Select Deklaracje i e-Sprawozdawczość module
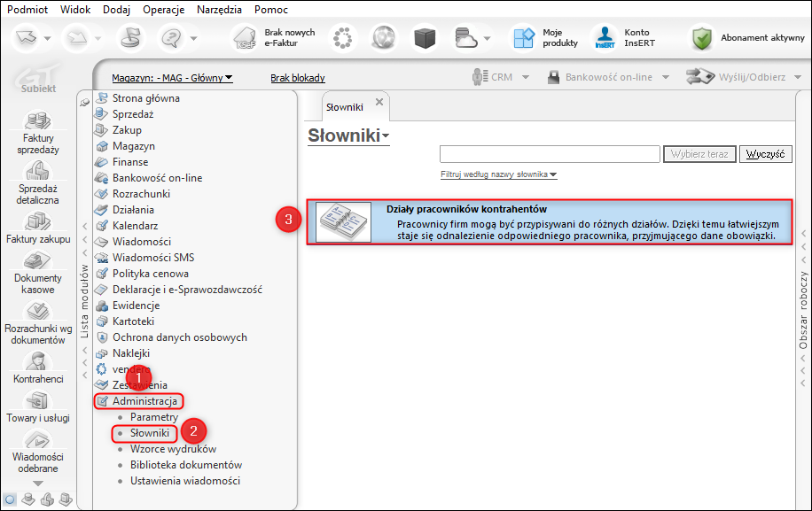 click(x=187, y=290)
